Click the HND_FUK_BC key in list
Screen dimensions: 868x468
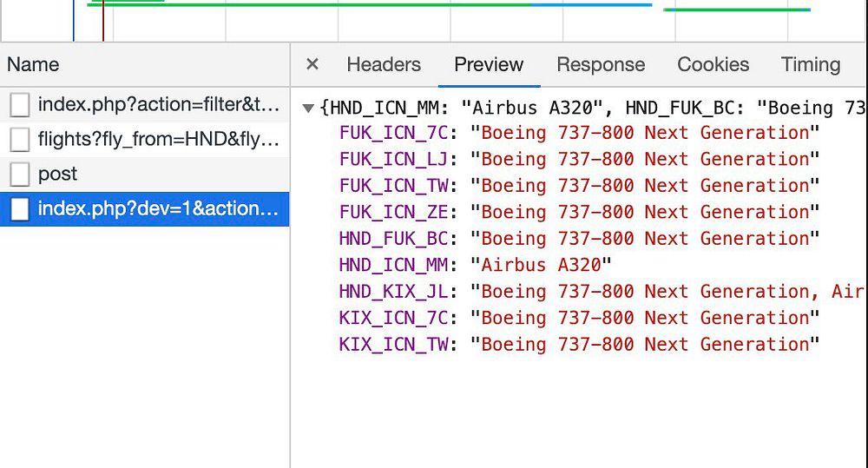(393, 239)
